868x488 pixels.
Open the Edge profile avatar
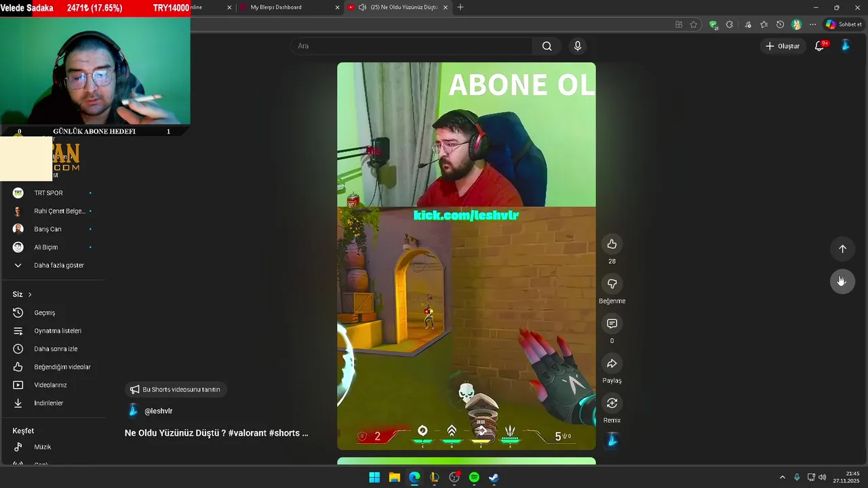[x=797, y=24]
